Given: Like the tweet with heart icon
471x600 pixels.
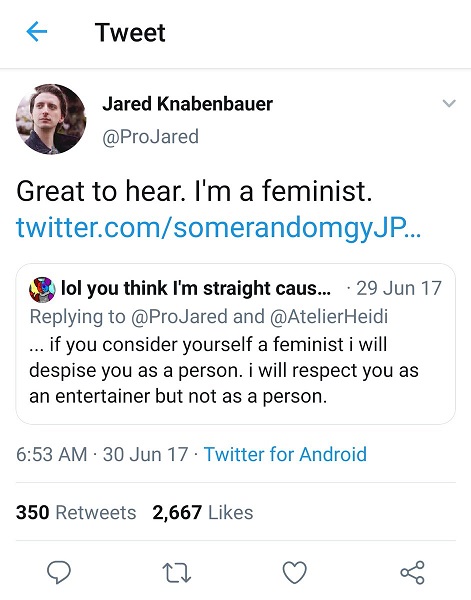Looking at the screenshot, I should 295,572.
